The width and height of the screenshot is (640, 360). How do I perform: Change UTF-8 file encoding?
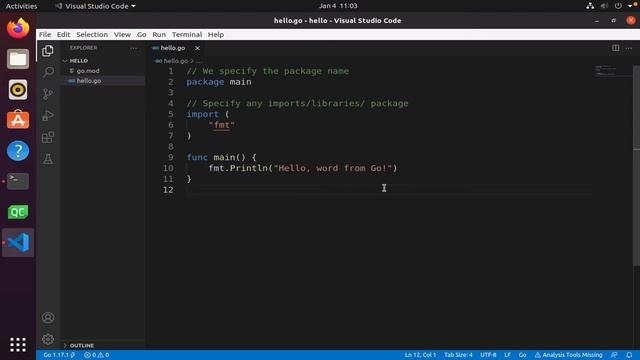pos(488,355)
